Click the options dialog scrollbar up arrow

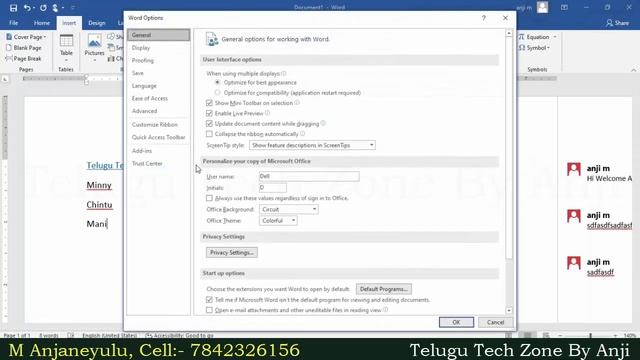tap(509, 33)
